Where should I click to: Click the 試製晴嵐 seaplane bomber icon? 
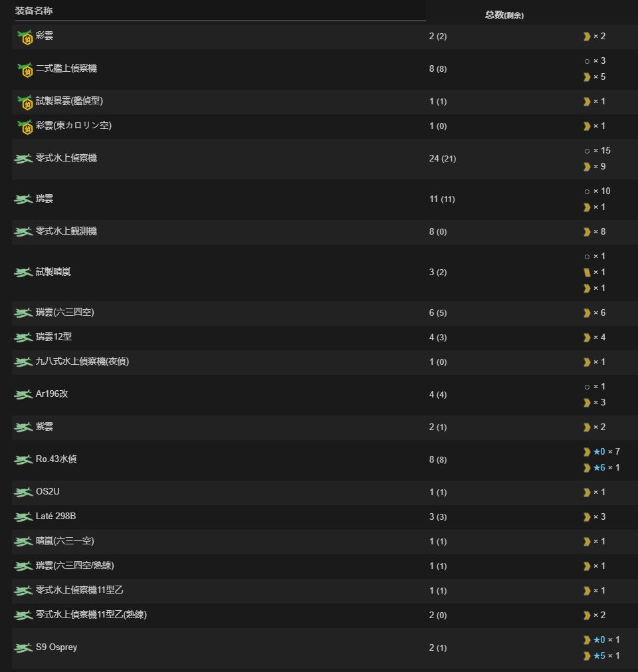(x=23, y=273)
